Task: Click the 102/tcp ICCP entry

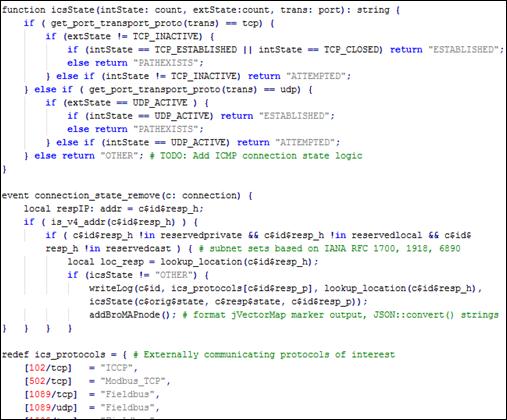Action: click(81, 368)
